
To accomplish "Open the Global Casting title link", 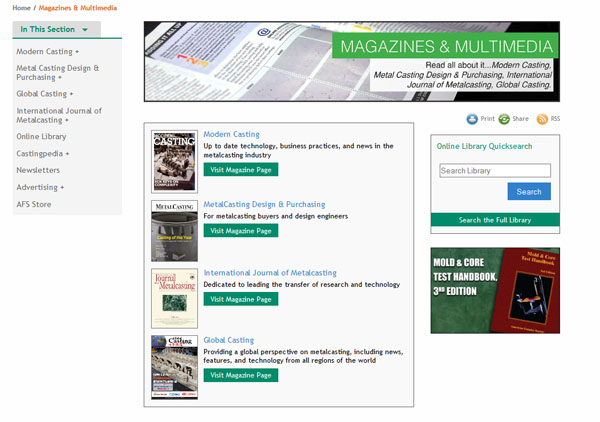I will point(228,340).
